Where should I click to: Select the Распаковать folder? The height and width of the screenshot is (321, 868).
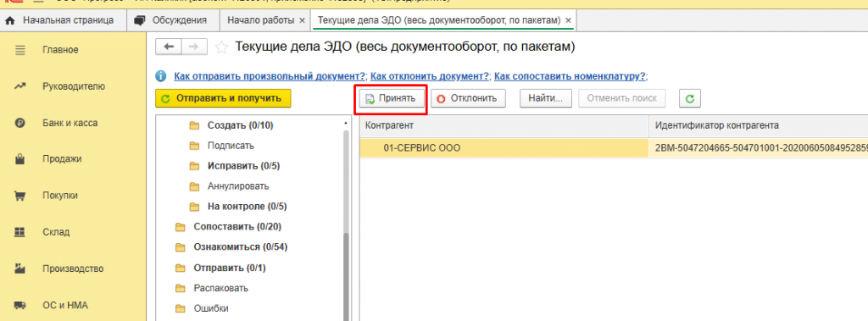tap(221, 288)
